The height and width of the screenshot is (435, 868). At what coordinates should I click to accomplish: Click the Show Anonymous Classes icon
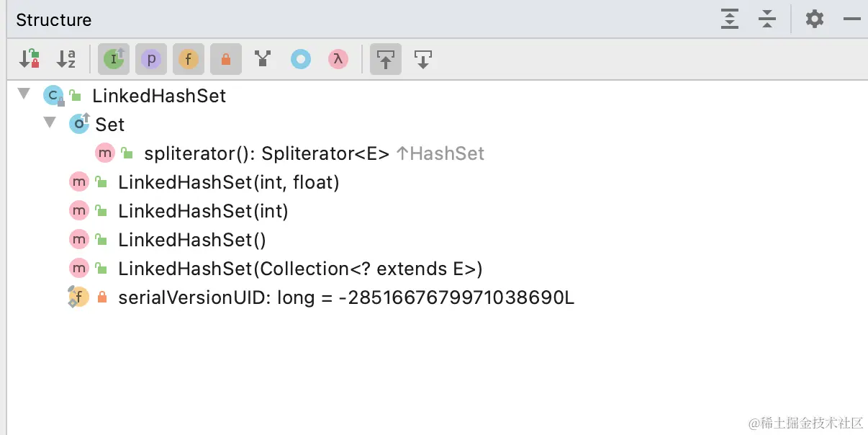(301, 59)
